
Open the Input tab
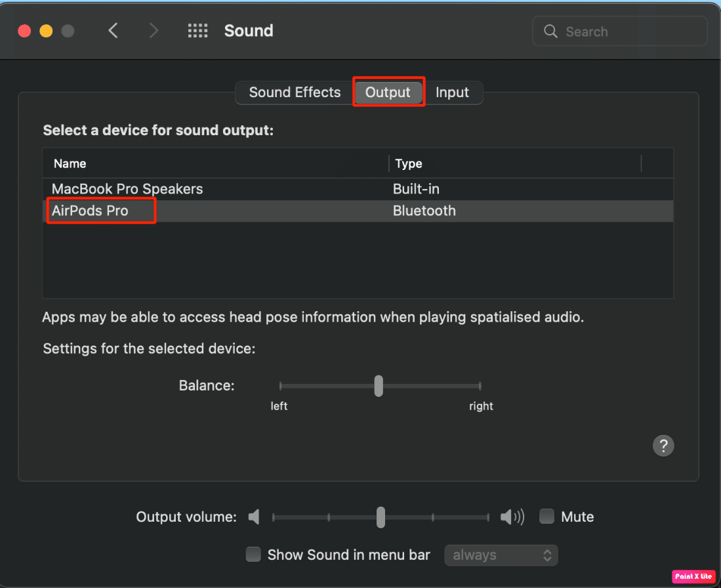click(x=453, y=92)
